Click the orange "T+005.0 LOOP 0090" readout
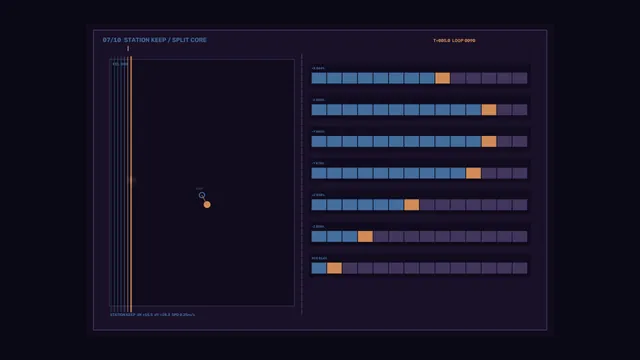 pyautogui.click(x=454, y=40)
